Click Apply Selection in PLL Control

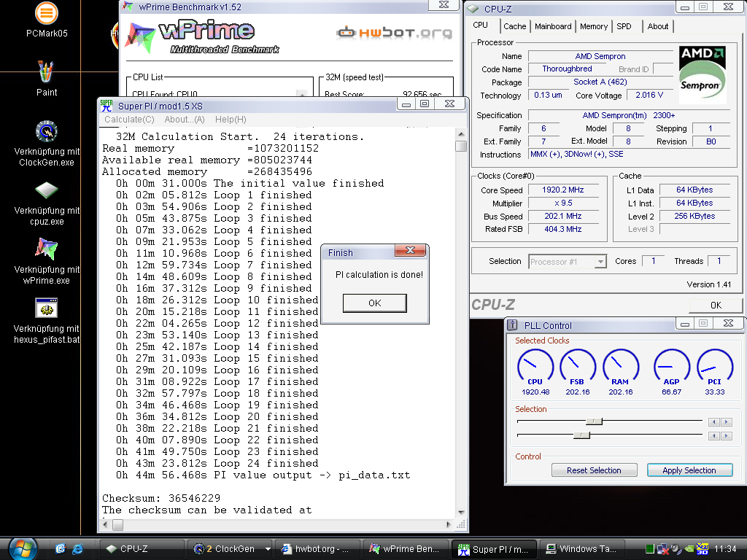(x=689, y=470)
